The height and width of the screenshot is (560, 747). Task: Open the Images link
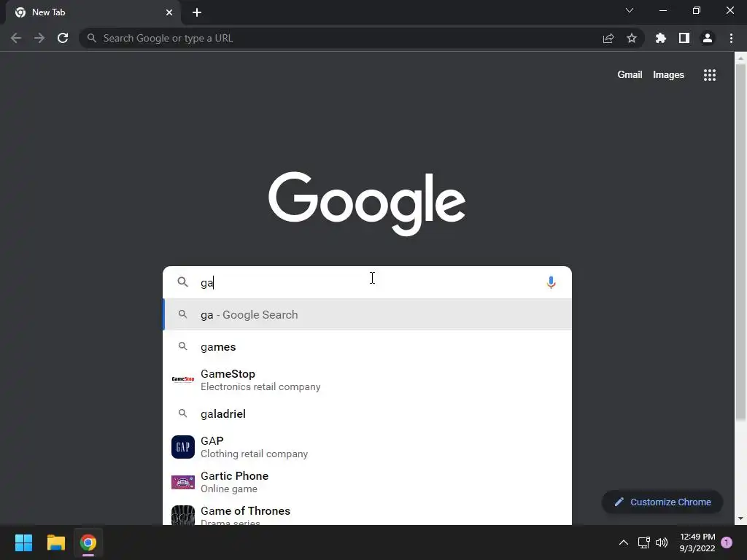coord(668,75)
